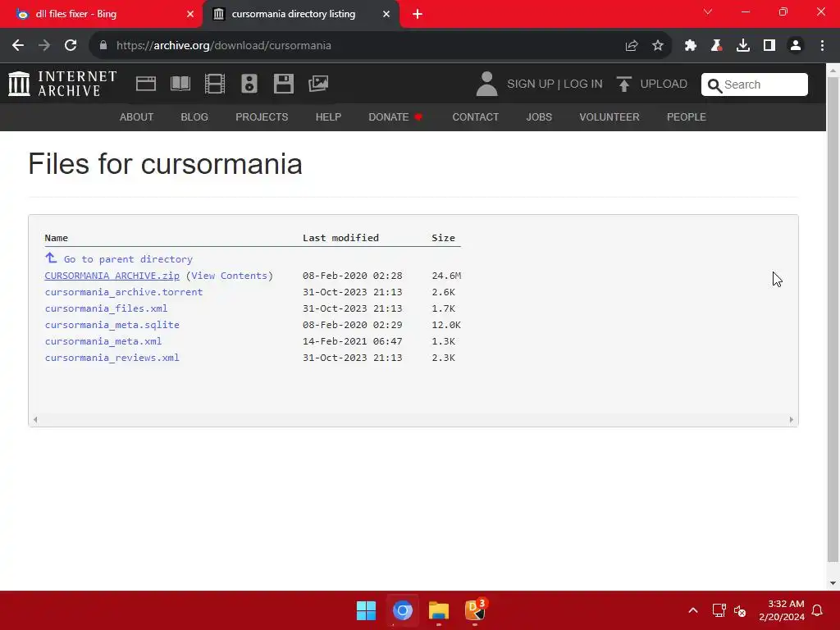Select the cursormania directory listing tab
This screenshot has width=840, height=630.
point(301,15)
